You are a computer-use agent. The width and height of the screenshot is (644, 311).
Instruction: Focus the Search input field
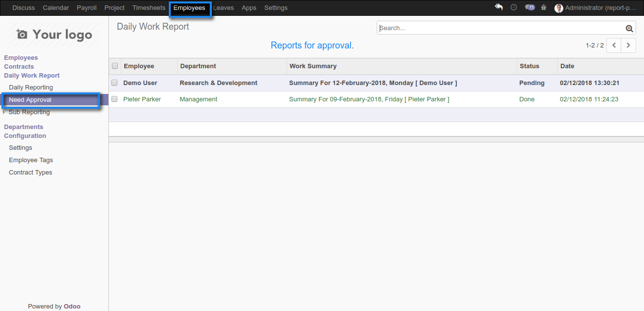coord(501,28)
